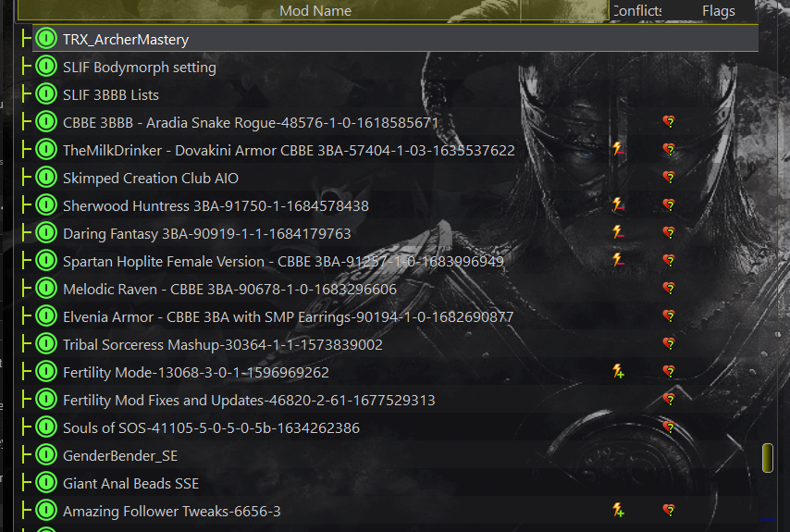
Task: Toggle Sherwood Huntress 3BA enable icon
Action: (x=46, y=205)
